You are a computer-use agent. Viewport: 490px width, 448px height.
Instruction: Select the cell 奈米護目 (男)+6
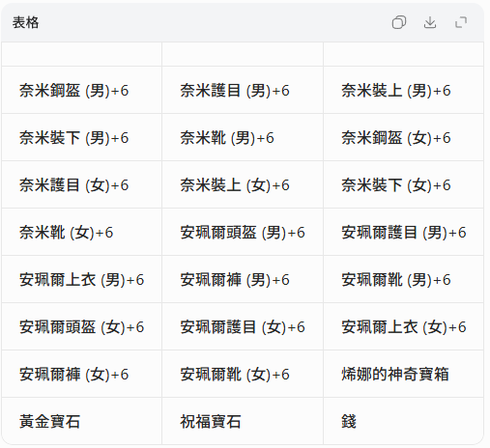(x=243, y=90)
